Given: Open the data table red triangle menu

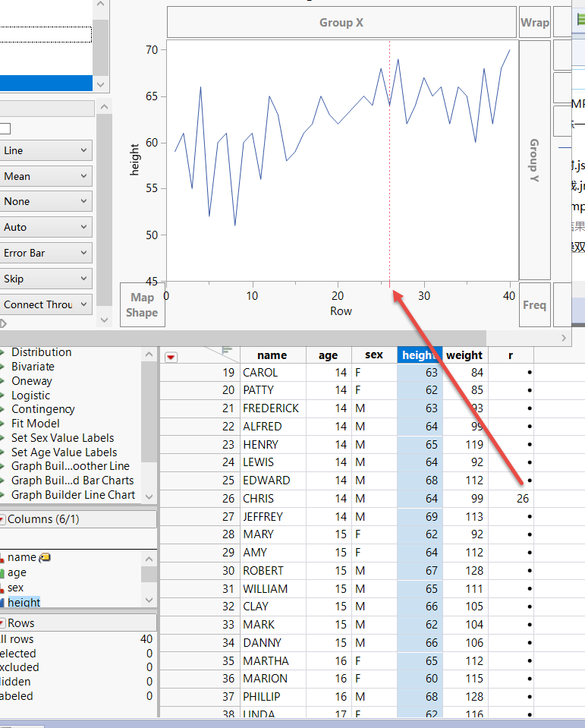Looking at the screenshot, I should [171, 357].
